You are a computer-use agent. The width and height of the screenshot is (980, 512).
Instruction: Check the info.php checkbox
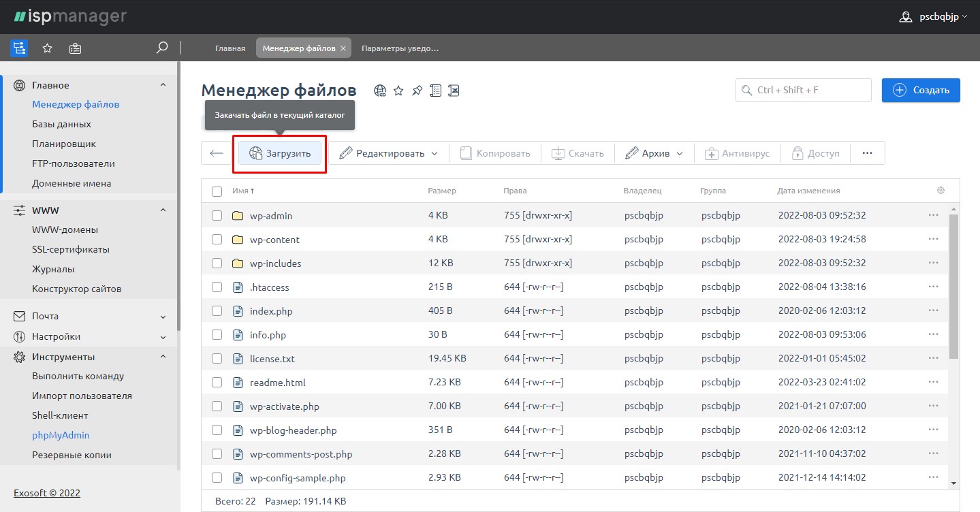[x=217, y=335]
